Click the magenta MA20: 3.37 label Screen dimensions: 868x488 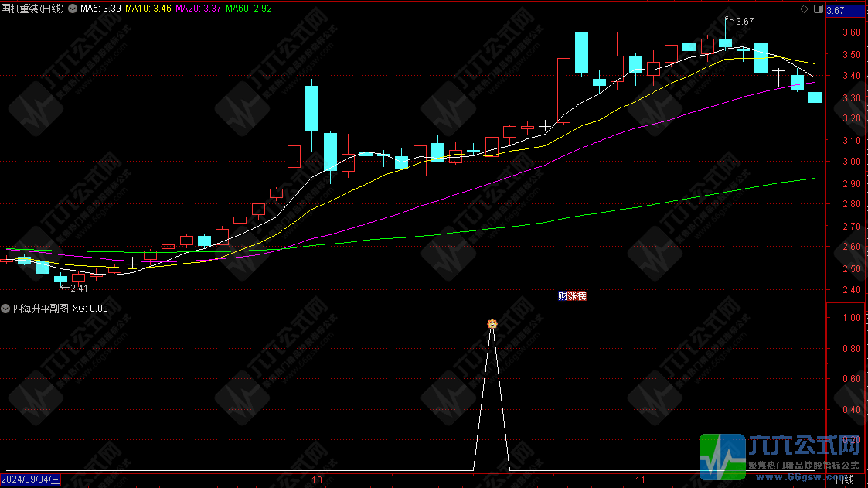[x=199, y=9]
